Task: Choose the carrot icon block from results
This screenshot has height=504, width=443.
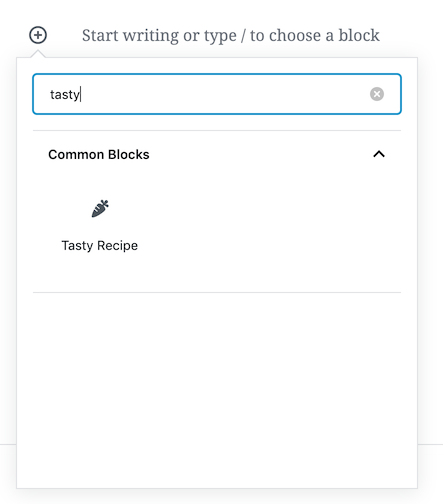Action: [x=100, y=209]
